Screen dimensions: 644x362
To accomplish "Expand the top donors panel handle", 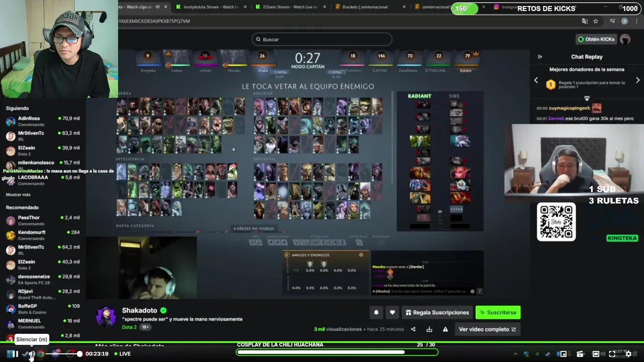I will click(587, 98).
